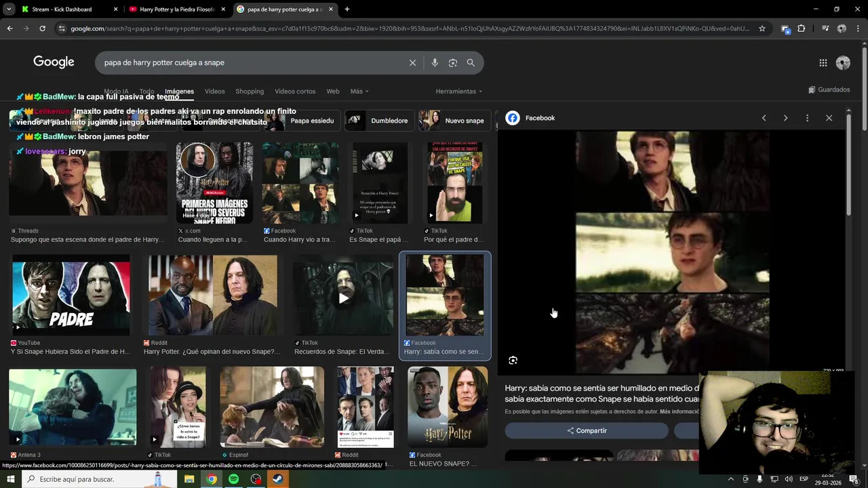Click in the Google search text field
The image size is (868, 488).
coord(254,62)
